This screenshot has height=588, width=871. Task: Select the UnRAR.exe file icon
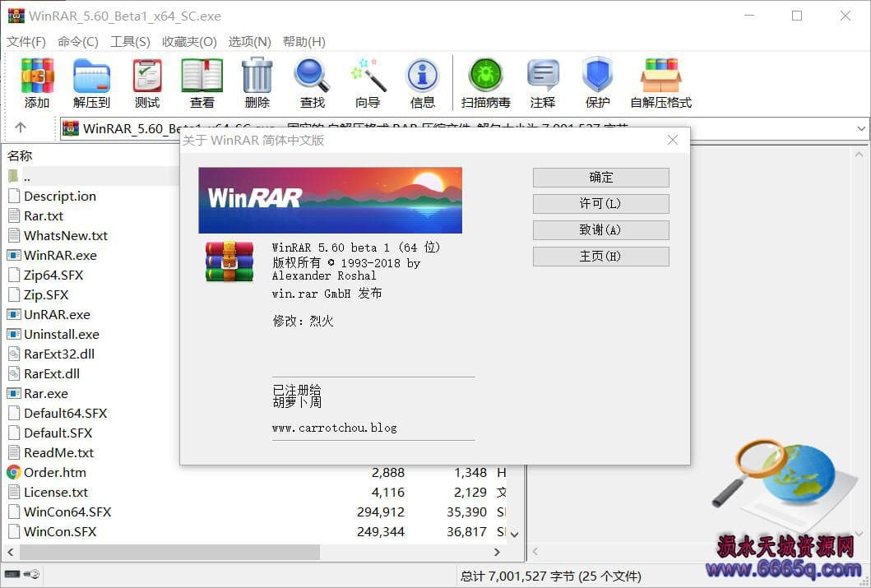14,314
